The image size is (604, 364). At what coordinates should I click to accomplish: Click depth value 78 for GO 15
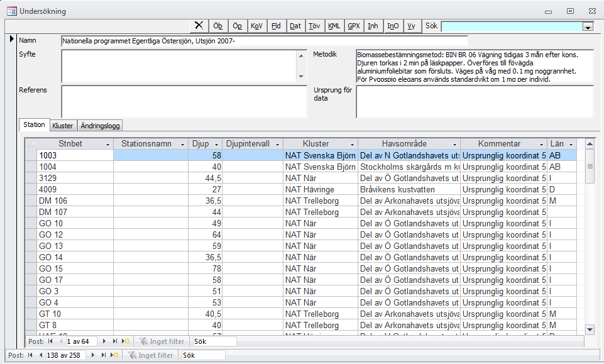coord(206,268)
